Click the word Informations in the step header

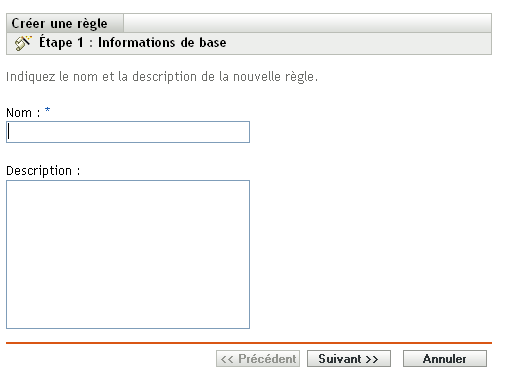click(136, 43)
